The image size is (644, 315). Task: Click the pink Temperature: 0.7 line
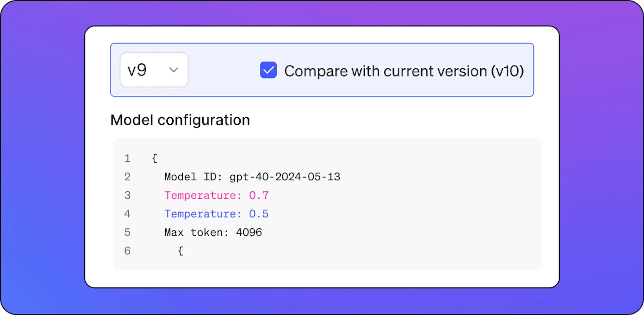point(217,195)
